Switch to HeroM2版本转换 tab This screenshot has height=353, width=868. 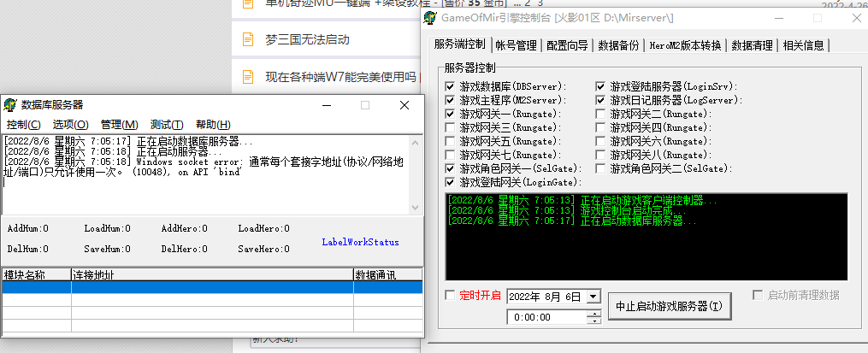685,45
